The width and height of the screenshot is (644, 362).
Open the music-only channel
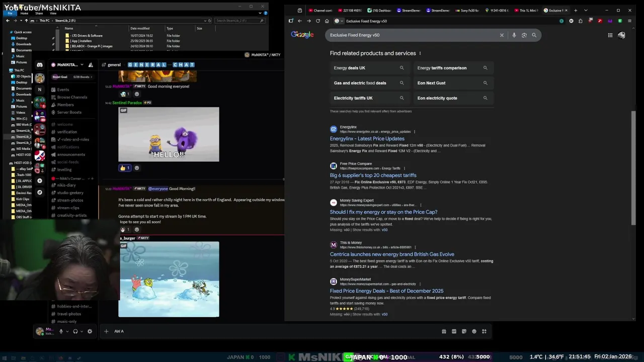pyautogui.click(x=67, y=321)
